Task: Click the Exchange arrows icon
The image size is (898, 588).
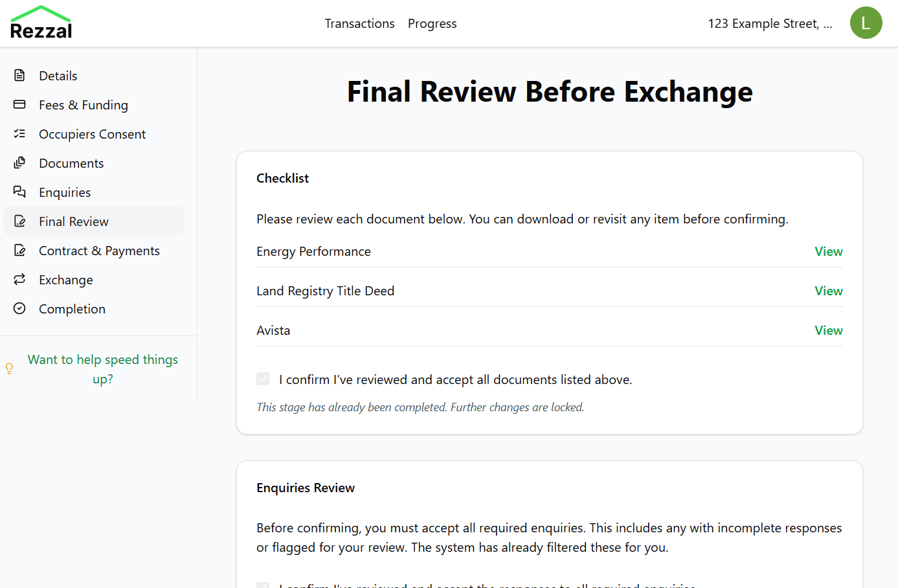Action: 20,279
